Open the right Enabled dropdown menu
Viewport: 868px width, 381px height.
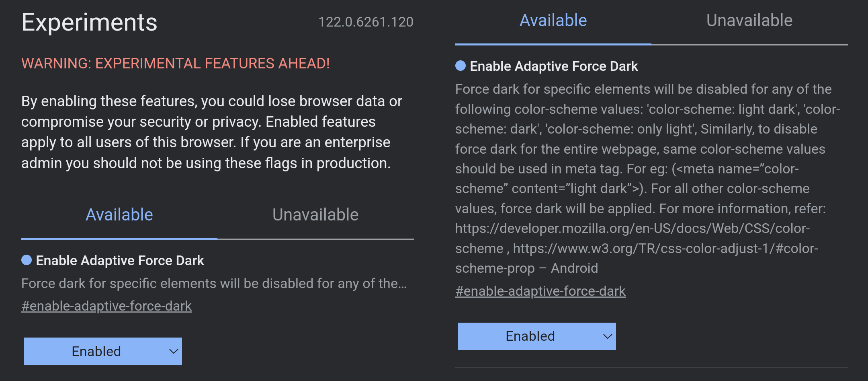click(537, 336)
